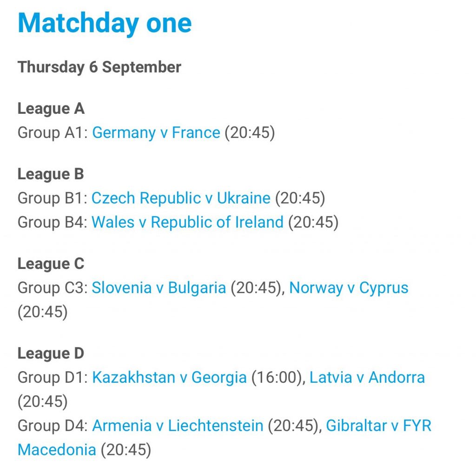Click the Group D4 label
Image resolution: width=476 pixels, height=472 pixels.
click(53, 426)
